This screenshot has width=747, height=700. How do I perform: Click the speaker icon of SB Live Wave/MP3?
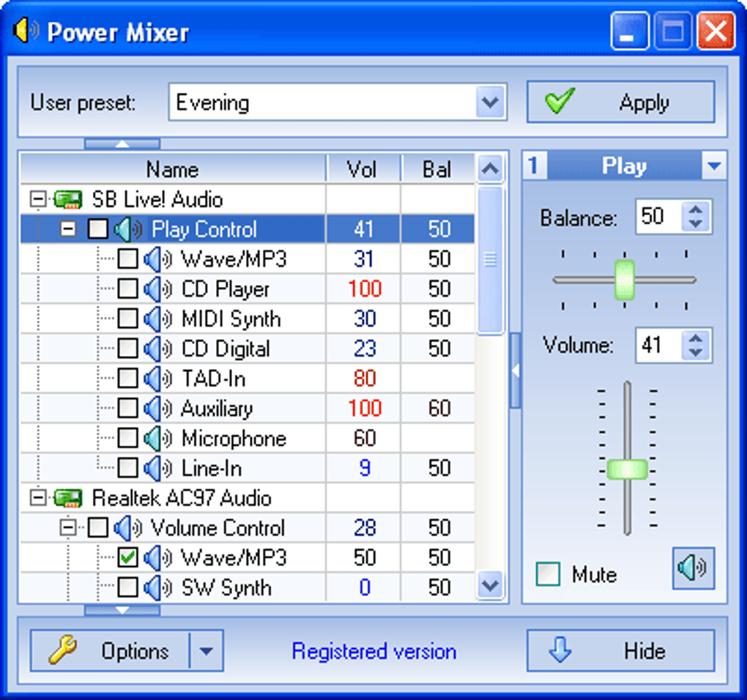[157, 259]
